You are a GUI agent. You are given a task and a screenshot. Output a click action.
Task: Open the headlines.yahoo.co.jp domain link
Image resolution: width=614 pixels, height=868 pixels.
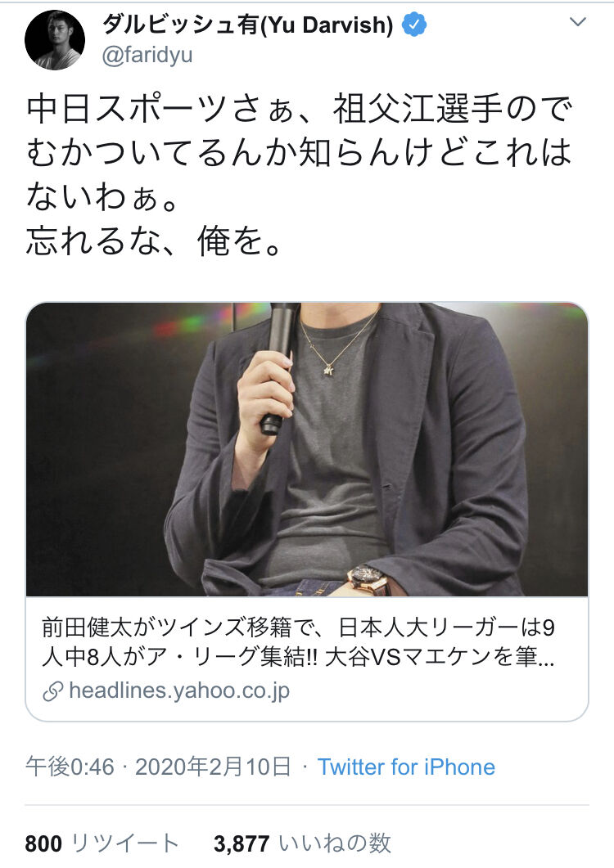click(179, 690)
